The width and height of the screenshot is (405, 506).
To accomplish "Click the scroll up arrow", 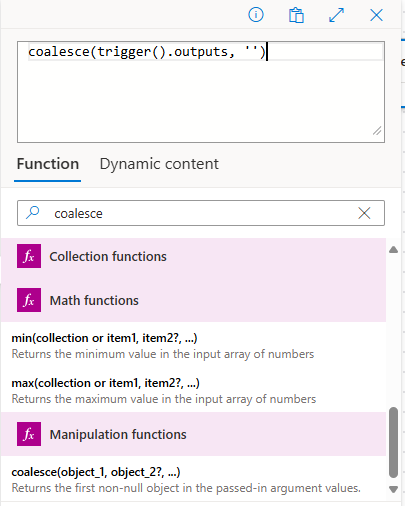I will point(393,250).
